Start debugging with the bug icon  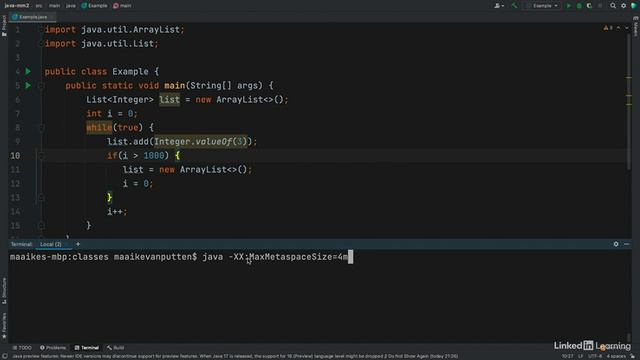point(579,6)
